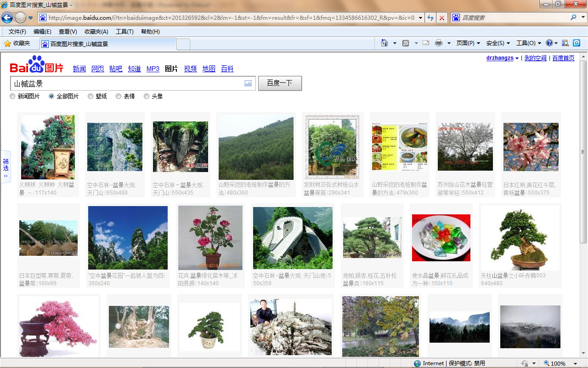
Task: Expand the Home button dropdown arrow
Action: pos(395,43)
